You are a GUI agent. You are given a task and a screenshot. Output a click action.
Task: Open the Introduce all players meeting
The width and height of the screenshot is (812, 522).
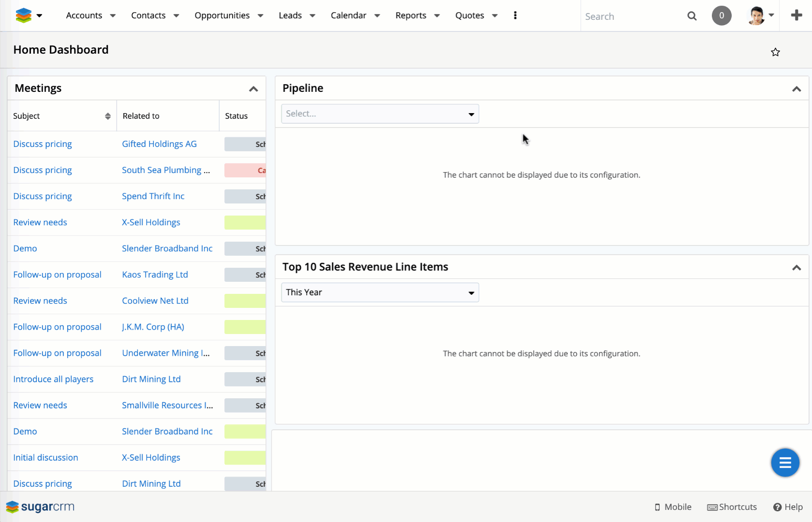(x=53, y=379)
